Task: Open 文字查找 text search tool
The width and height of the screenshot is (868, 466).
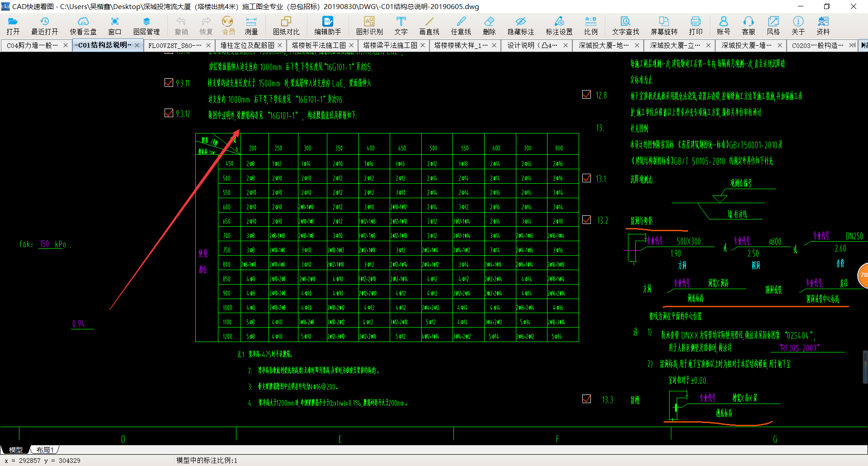Action: pos(626,26)
